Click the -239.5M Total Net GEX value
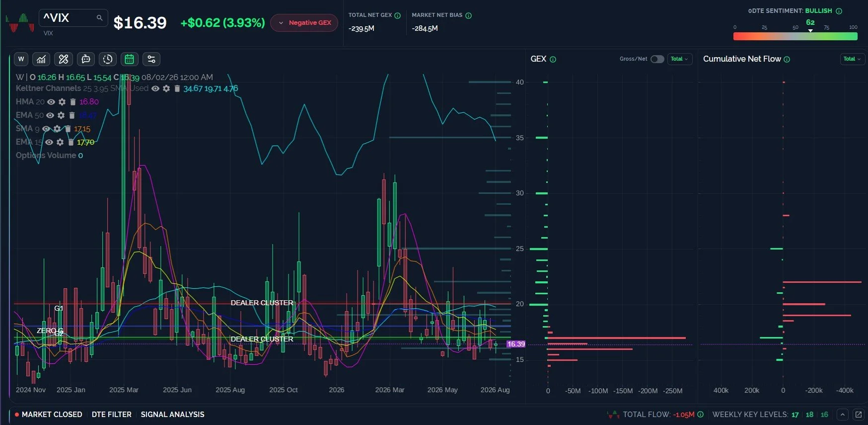The image size is (868, 425). (362, 29)
